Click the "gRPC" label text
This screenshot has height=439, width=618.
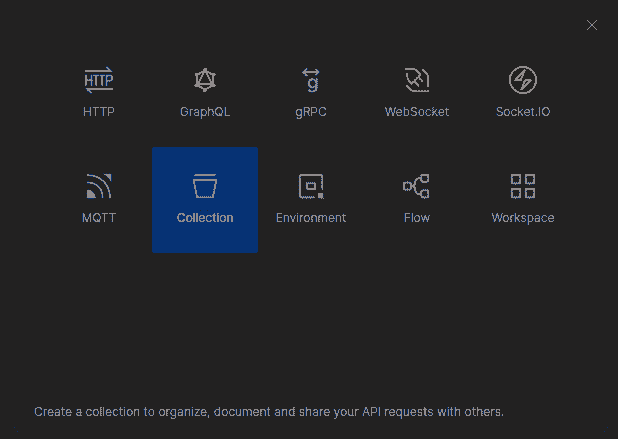[x=311, y=112]
